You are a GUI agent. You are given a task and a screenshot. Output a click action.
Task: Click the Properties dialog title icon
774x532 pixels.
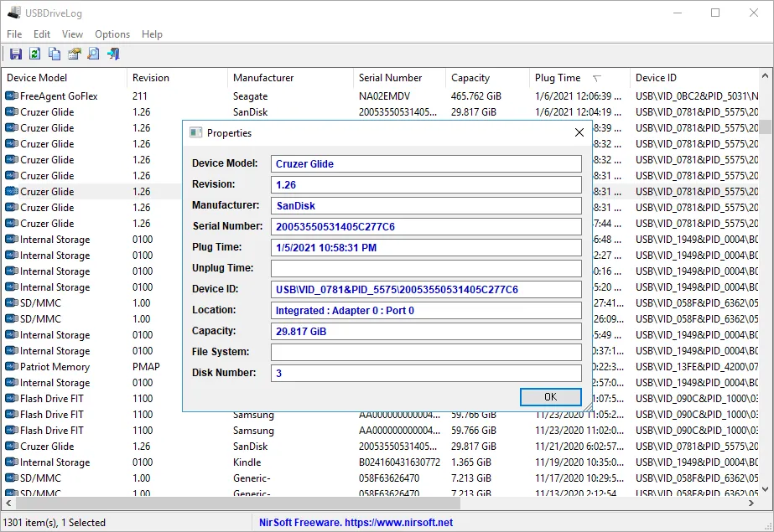tap(196, 132)
